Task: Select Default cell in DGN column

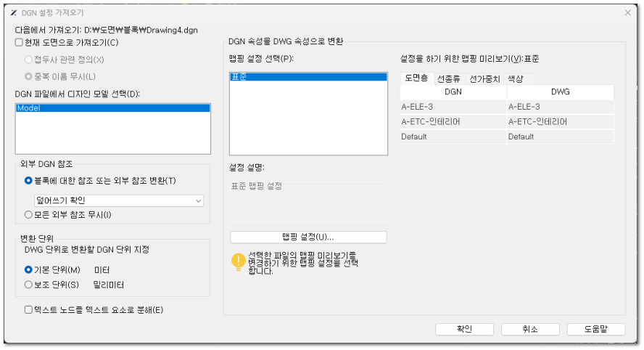Action: pyautogui.click(x=453, y=137)
